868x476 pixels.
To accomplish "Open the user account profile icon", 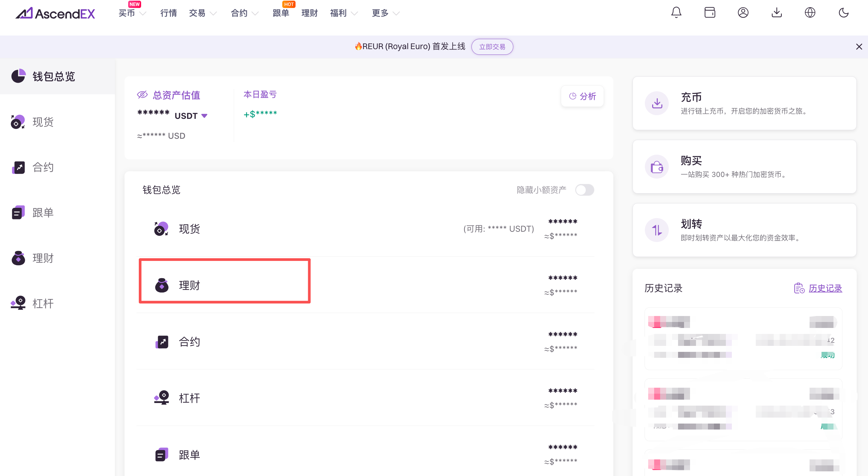I will pyautogui.click(x=743, y=13).
